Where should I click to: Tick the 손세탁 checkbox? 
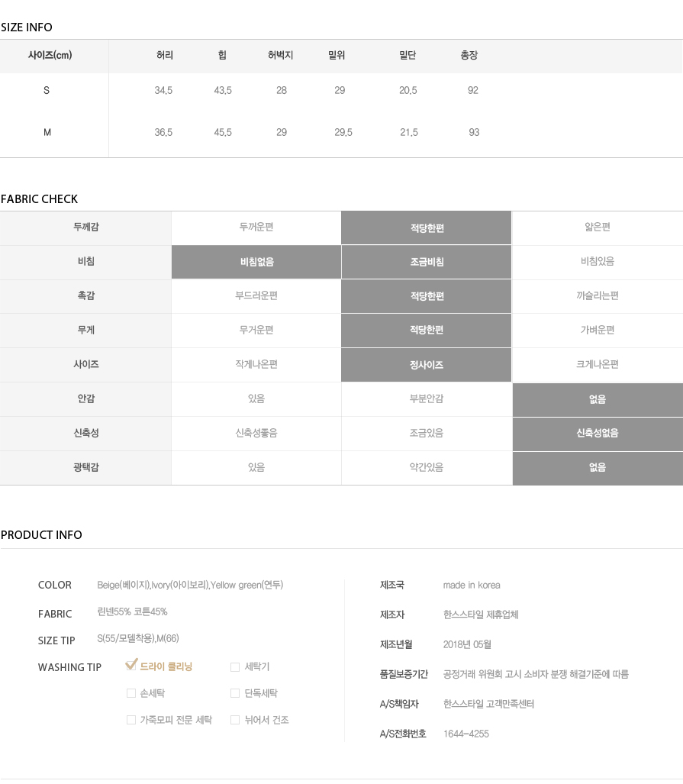tap(131, 693)
